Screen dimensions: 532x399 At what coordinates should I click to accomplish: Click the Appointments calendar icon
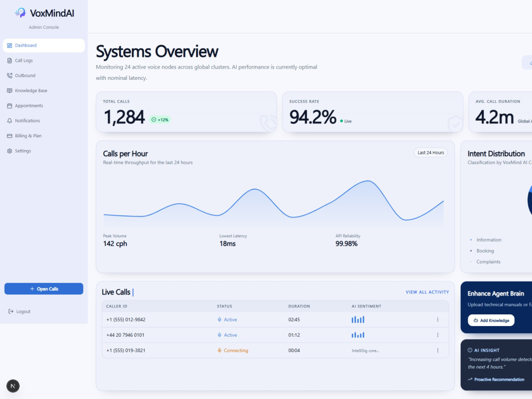click(10, 105)
